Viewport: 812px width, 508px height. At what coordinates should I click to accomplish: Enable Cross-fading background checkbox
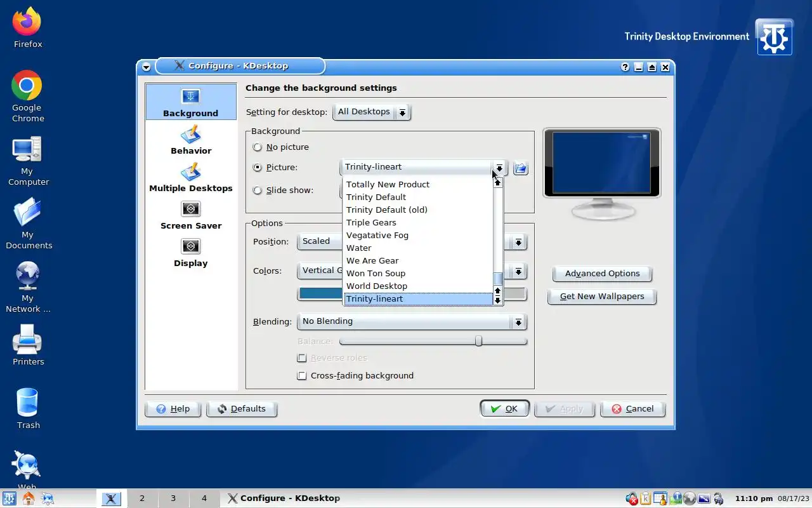tap(302, 376)
